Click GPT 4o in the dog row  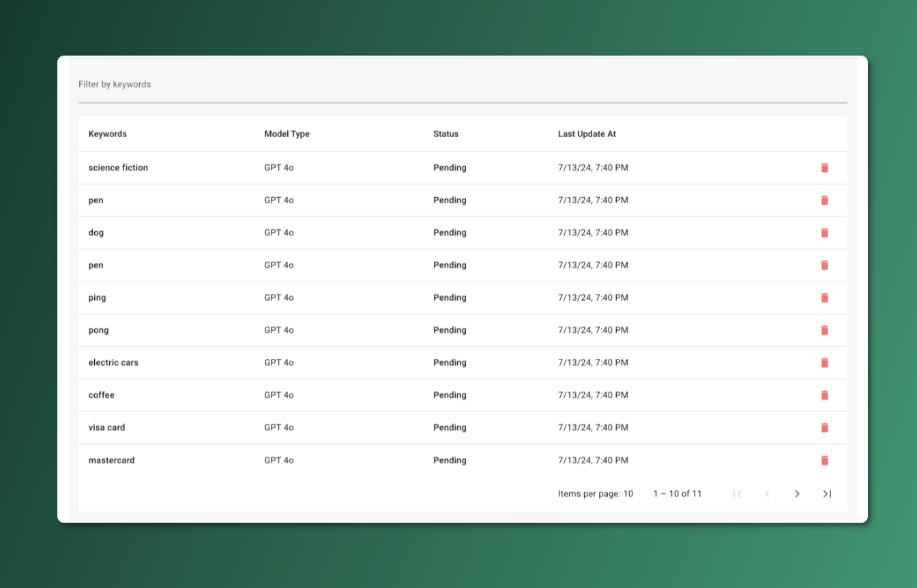pos(279,233)
